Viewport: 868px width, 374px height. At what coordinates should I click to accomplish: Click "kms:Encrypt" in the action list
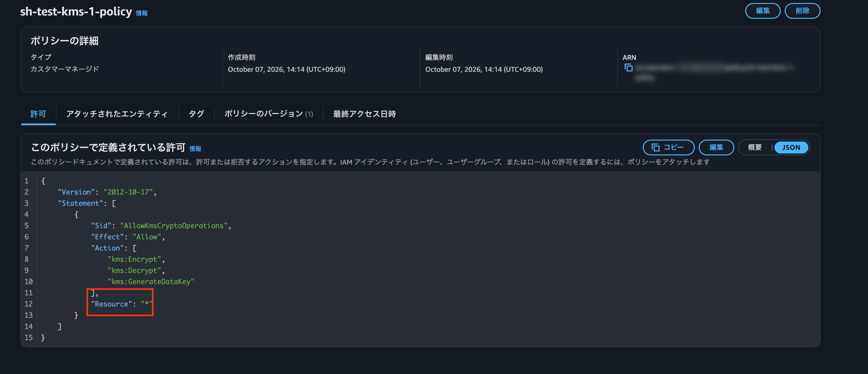[x=134, y=259]
